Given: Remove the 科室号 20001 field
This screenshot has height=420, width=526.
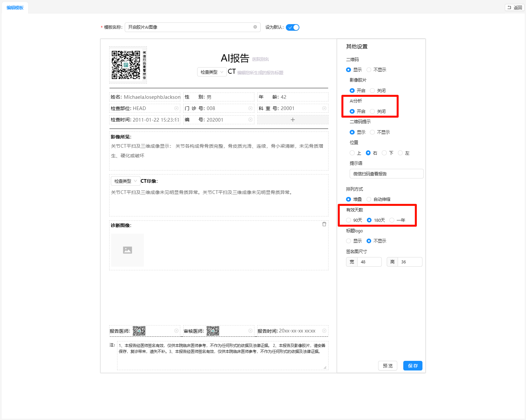Looking at the screenshot, I should tap(324, 108).
